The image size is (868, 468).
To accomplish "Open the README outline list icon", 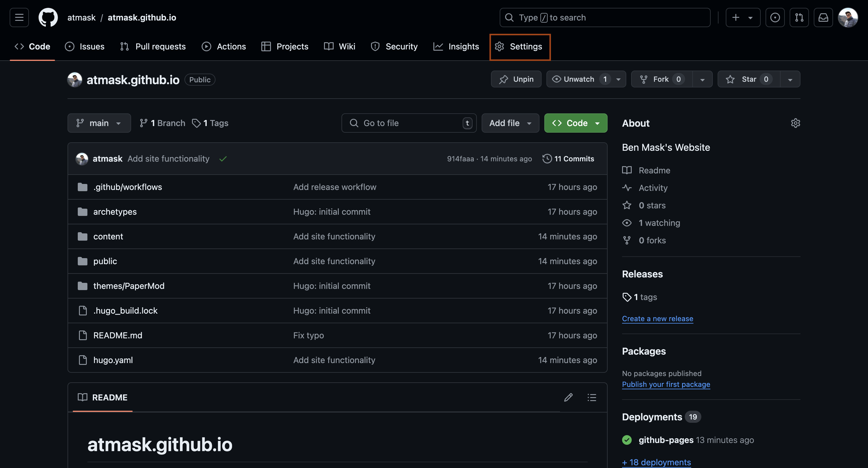I will pos(592,397).
